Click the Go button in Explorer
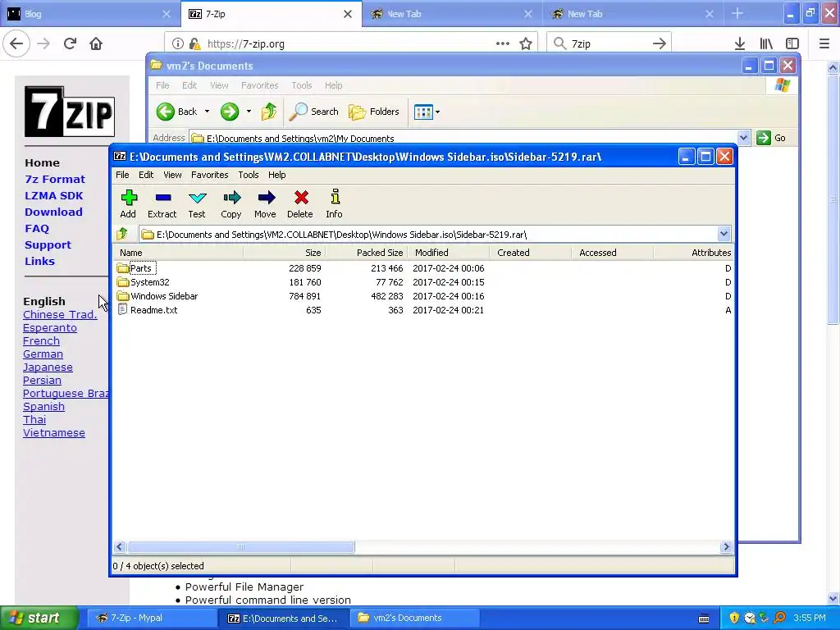Viewport: 840px width, 630px height. [771, 138]
